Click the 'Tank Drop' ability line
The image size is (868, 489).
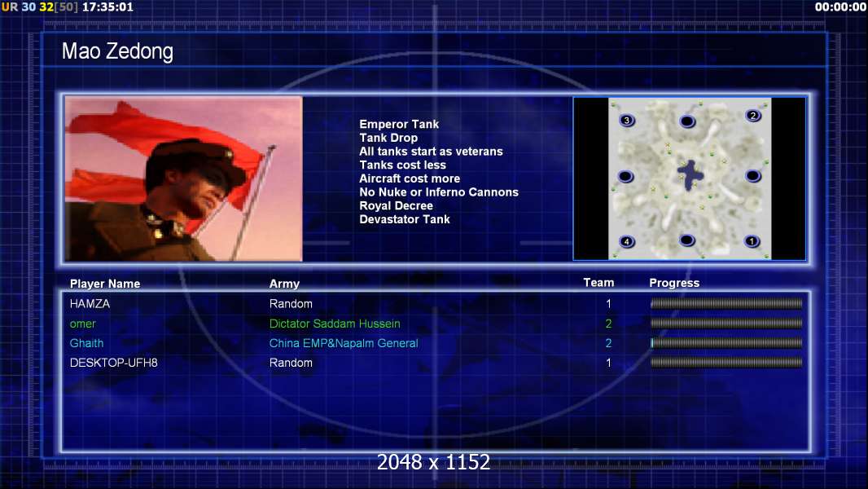pyautogui.click(x=388, y=138)
